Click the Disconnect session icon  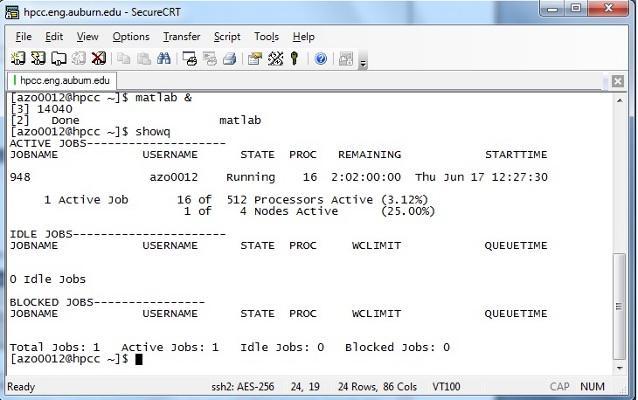99,59
